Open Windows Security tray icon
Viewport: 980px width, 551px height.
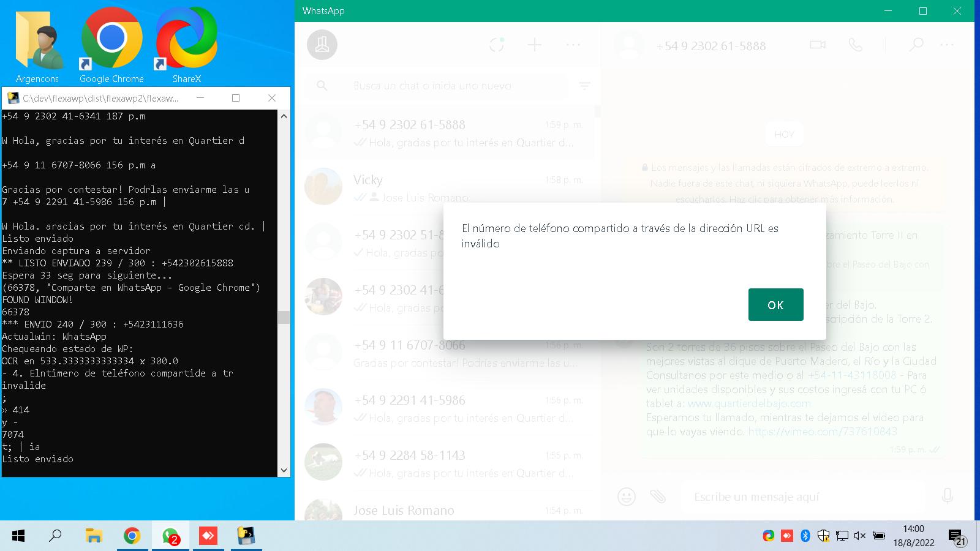[824, 536]
